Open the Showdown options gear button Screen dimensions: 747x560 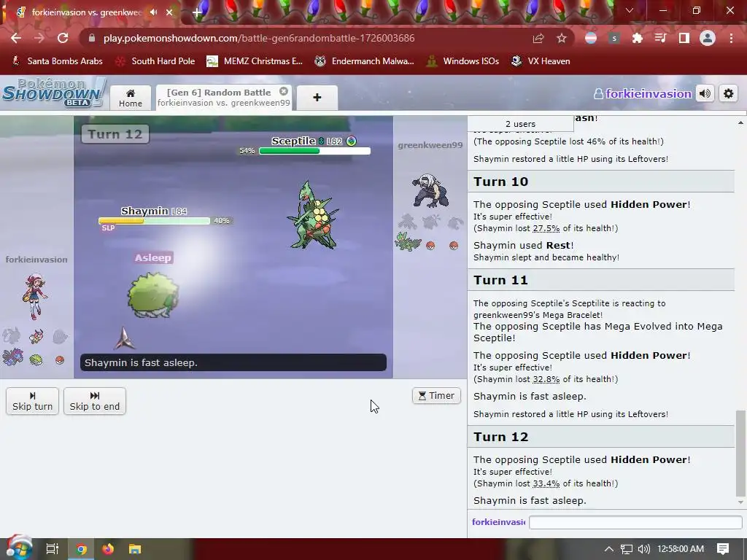pos(729,94)
